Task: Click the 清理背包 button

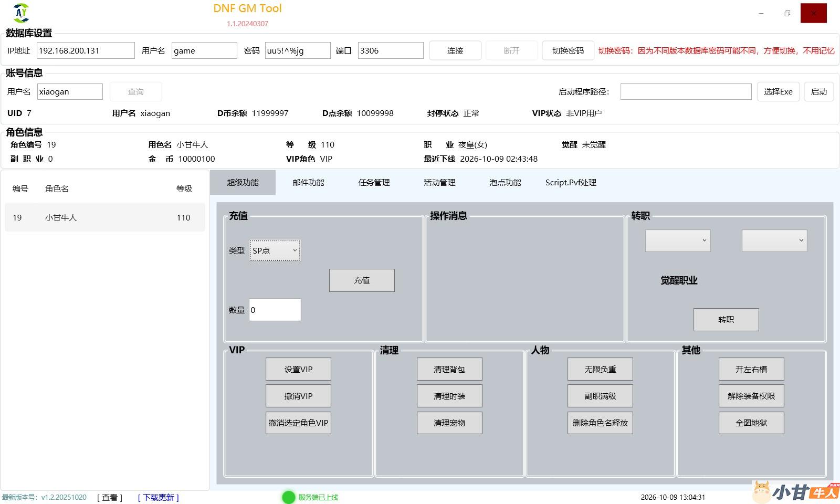Action: 449,369
